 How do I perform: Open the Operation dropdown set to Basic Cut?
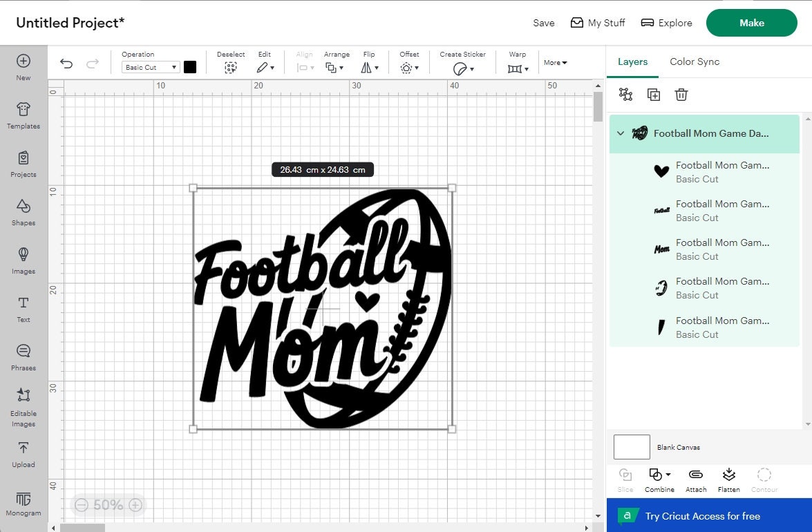click(150, 67)
